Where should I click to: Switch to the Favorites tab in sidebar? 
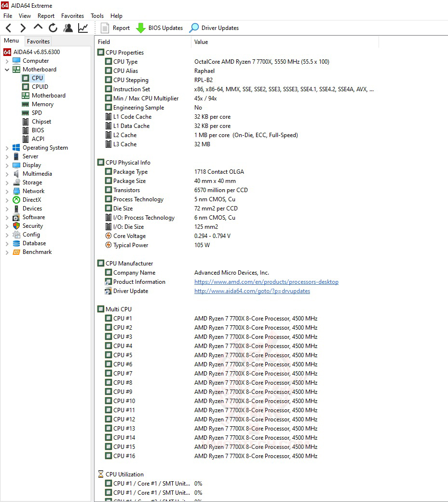(39, 42)
